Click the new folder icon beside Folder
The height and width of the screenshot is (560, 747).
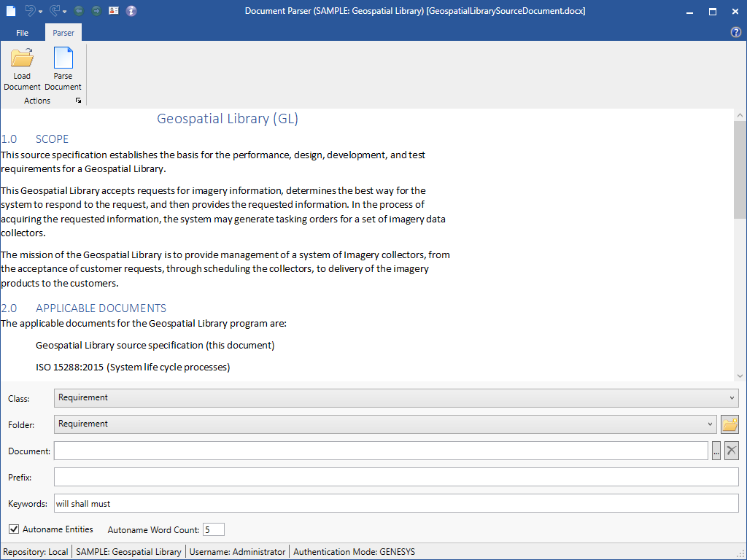[x=729, y=424]
